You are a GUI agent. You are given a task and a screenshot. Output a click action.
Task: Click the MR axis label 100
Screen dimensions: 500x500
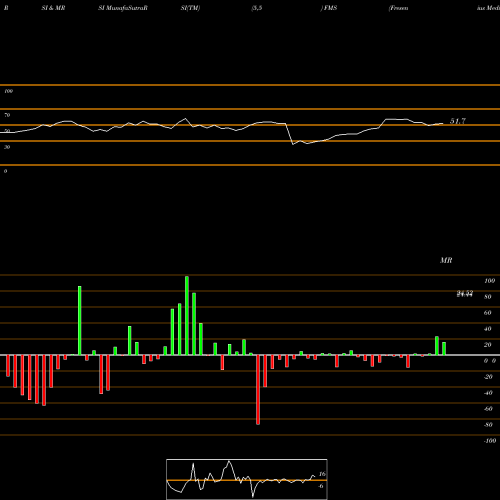(x=489, y=281)
